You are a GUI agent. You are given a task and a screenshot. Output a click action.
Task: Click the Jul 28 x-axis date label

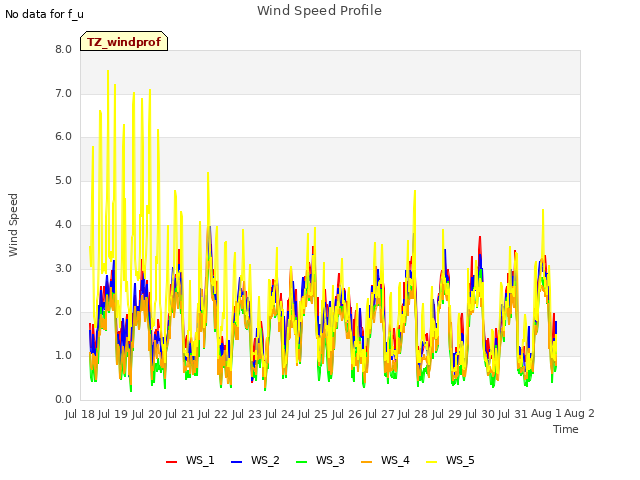coord(412,414)
